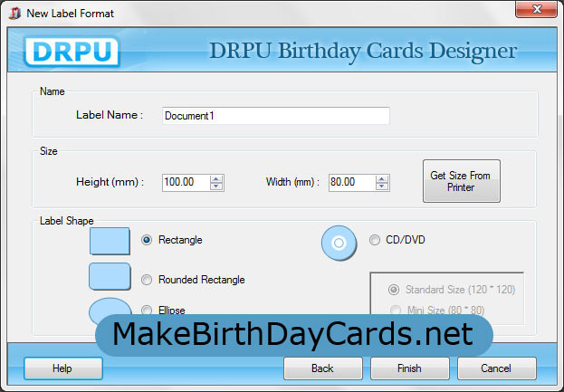Click the Height (mm) value field
Screen dimensions: 564x392
(x=186, y=182)
